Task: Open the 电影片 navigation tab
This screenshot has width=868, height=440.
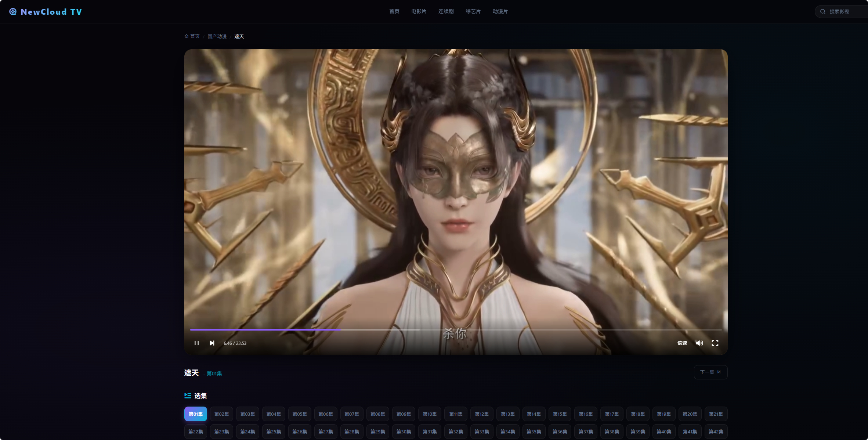Action: coord(419,11)
